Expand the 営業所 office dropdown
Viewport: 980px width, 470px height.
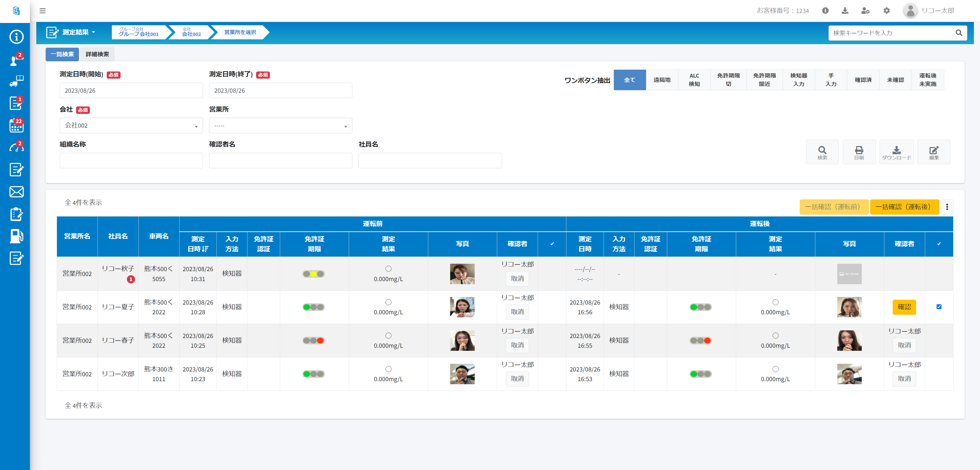click(x=280, y=126)
